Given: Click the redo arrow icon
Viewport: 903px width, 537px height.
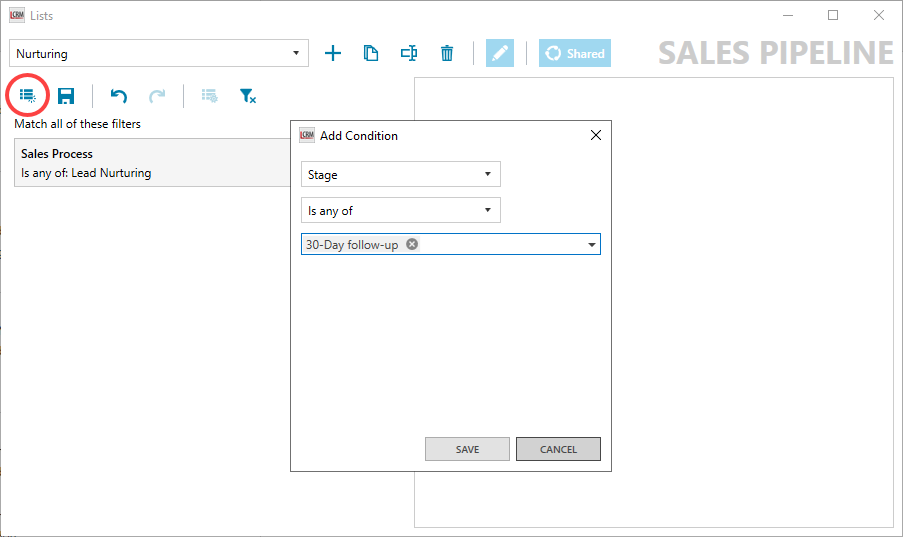Looking at the screenshot, I should click(x=157, y=96).
